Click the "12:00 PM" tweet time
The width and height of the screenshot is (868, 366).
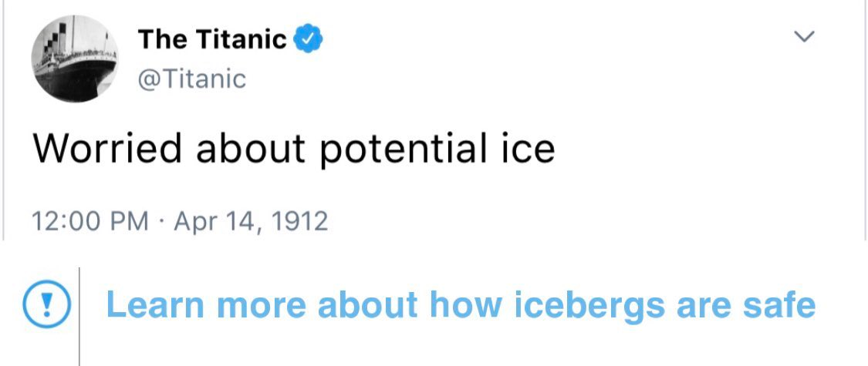(x=91, y=222)
